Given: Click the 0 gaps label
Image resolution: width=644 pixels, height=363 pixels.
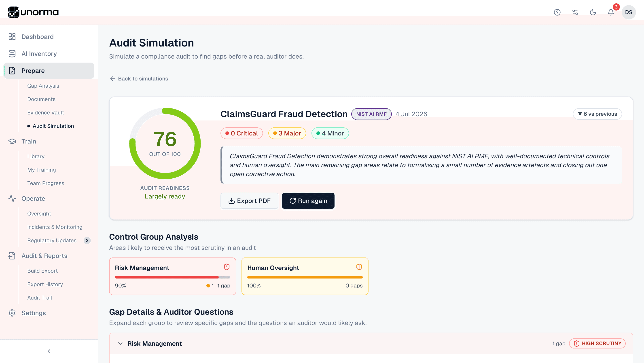Looking at the screenshot, I should pos(354,286).
